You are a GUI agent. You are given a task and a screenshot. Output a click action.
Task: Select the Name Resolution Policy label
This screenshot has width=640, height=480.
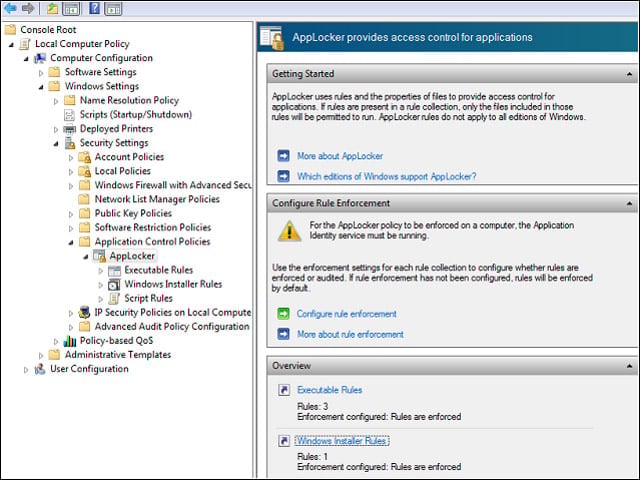pyautogui.click(x=129, y=100)
